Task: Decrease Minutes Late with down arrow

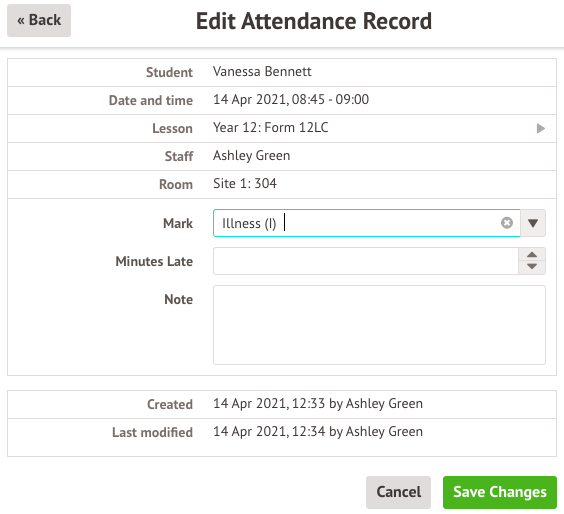Action: (x=532, y=267)
